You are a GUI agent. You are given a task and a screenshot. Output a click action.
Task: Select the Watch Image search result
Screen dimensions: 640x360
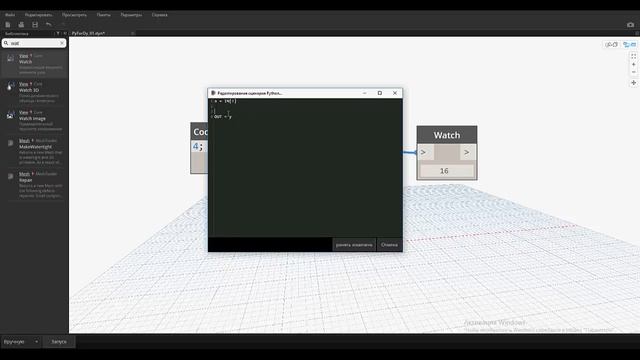point(34,121)
